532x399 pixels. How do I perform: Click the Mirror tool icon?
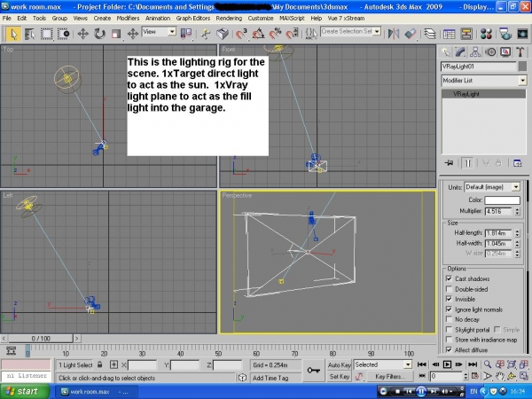click(x=394, y=34)
